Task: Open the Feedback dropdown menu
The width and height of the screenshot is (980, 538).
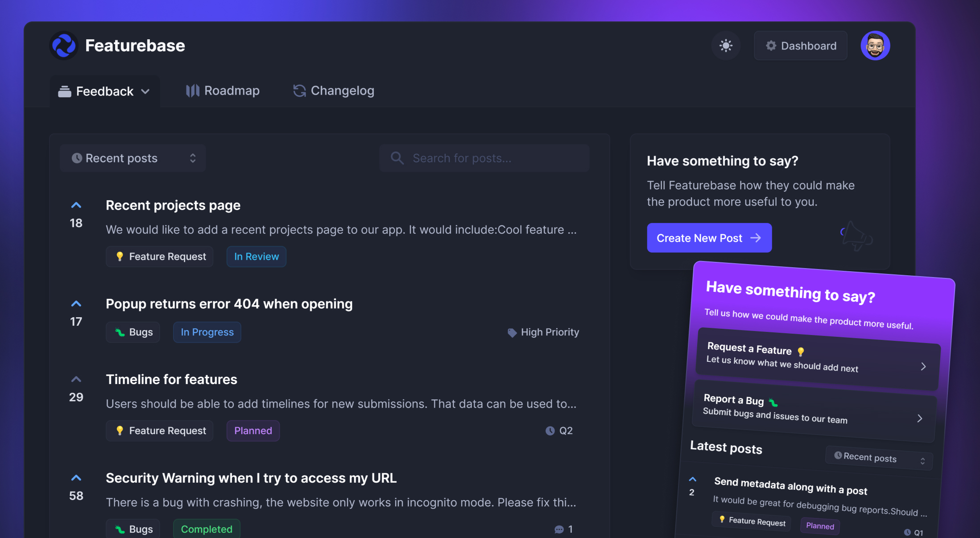Action: (104, 91)
